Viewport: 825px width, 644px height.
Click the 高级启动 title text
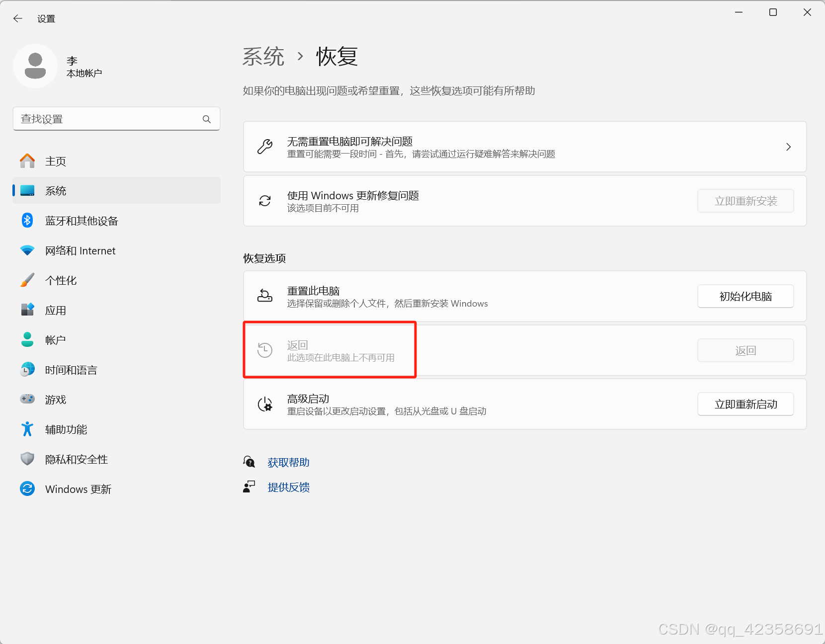pyautogui.click(x=308, y=399)
